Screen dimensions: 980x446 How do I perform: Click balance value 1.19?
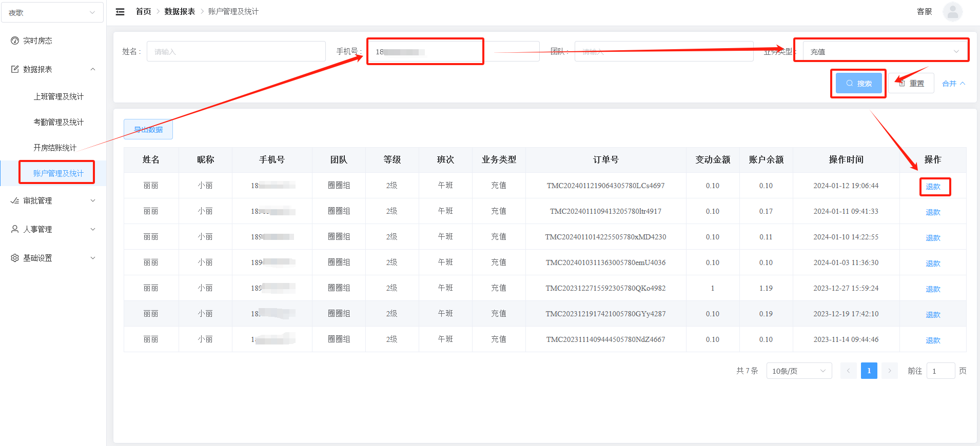click(x=766, y=288)
